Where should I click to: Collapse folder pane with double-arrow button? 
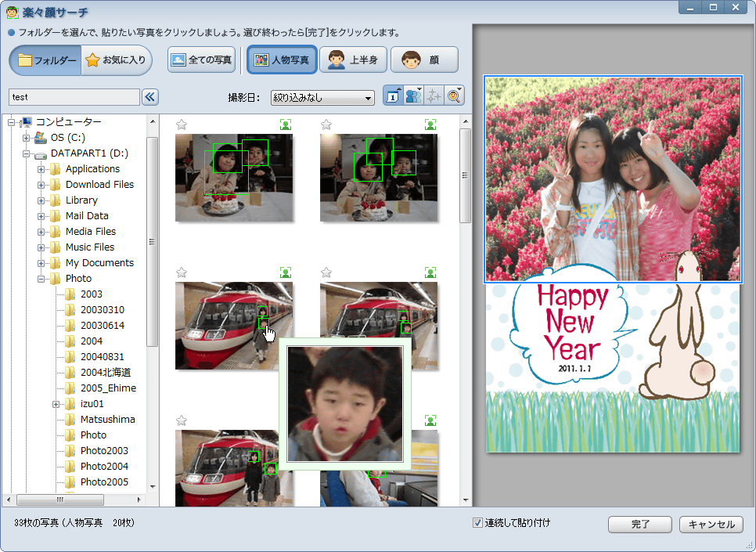click(x=150, y=97)
